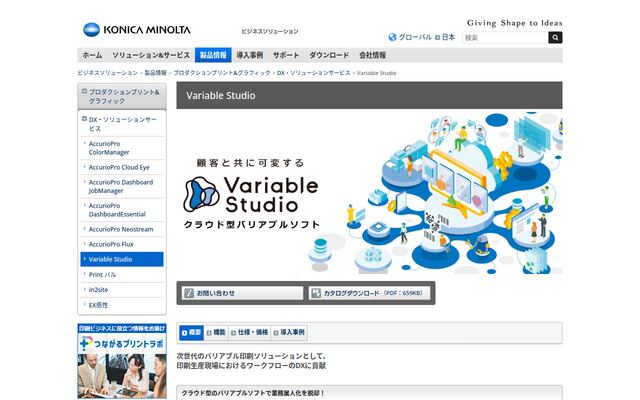Click the globe icon beside グローバル
Viewport: 640px width, 400px height.
392,37
